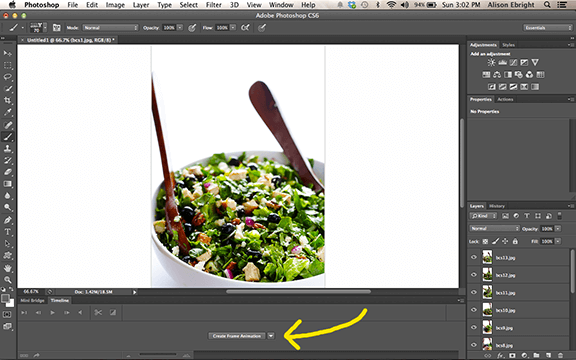Hide the bcs11.jpg layer

tap(474, 292)
